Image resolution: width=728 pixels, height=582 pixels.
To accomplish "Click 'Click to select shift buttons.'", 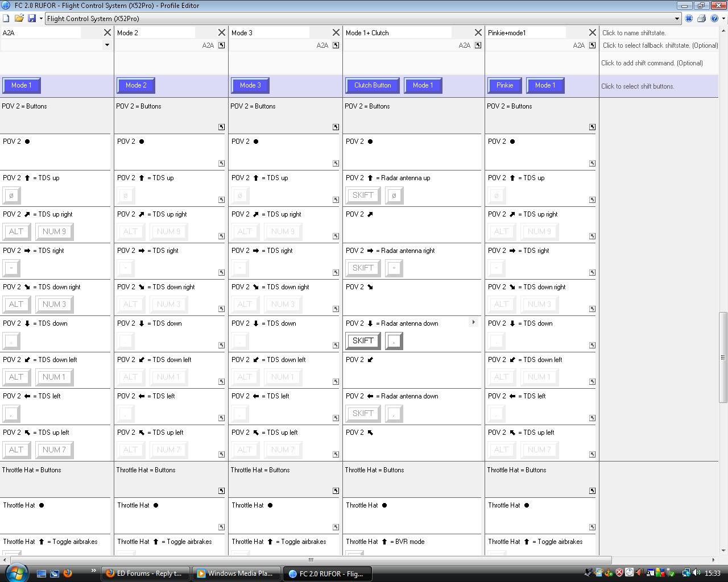I will pos(638,86).
